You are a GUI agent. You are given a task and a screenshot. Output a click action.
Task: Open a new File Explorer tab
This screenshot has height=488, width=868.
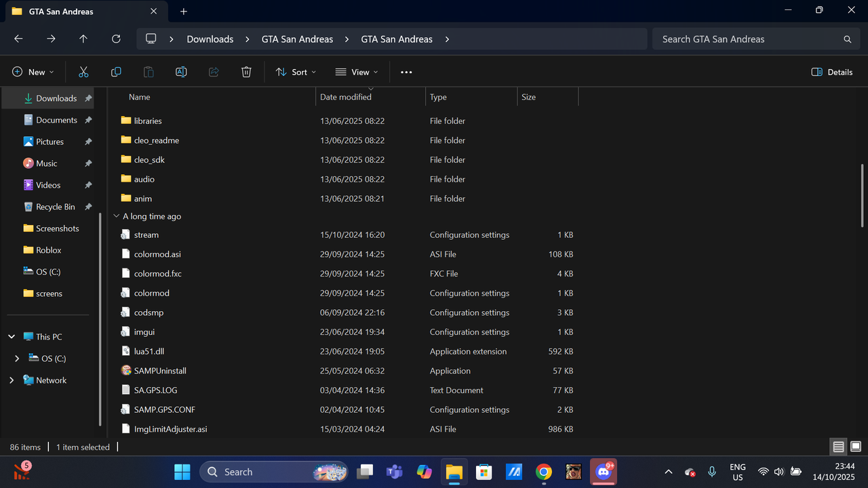(184, 12)
